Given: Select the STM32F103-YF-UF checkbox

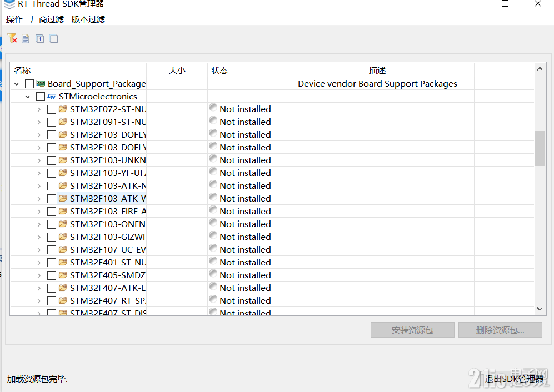Looking at the screenshot, I should pos(52,173).
